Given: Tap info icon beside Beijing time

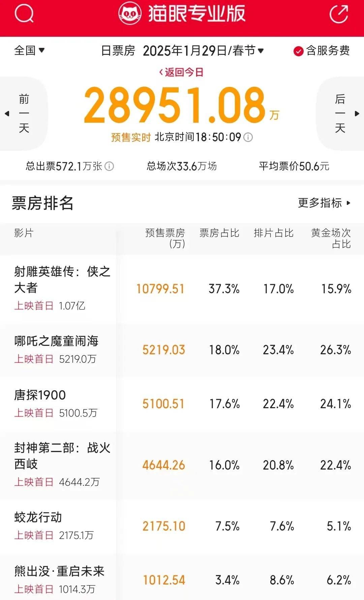Looking at the screenshot, I should 248,137.
